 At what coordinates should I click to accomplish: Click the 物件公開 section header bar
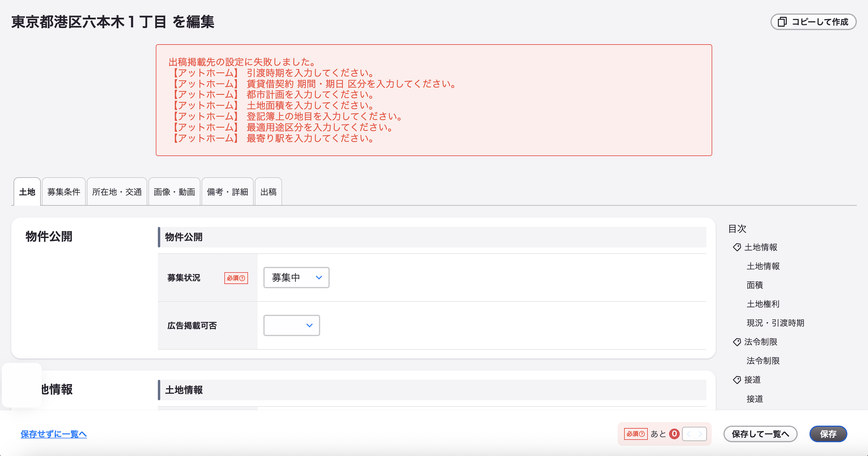pyautogui.click(x=432, y=237)
